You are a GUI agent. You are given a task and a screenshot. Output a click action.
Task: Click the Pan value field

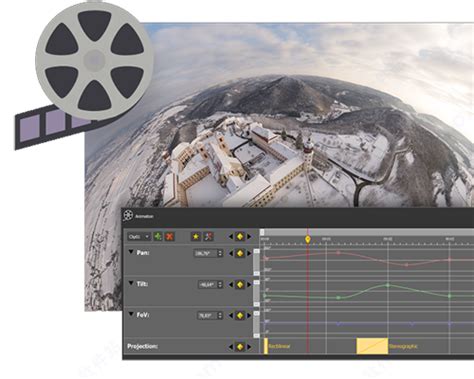pos(205,253)
